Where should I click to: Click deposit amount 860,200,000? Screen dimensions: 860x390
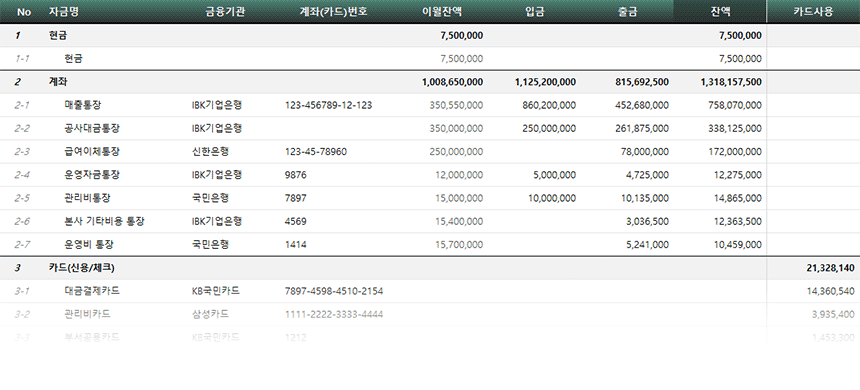coord(550,105)
